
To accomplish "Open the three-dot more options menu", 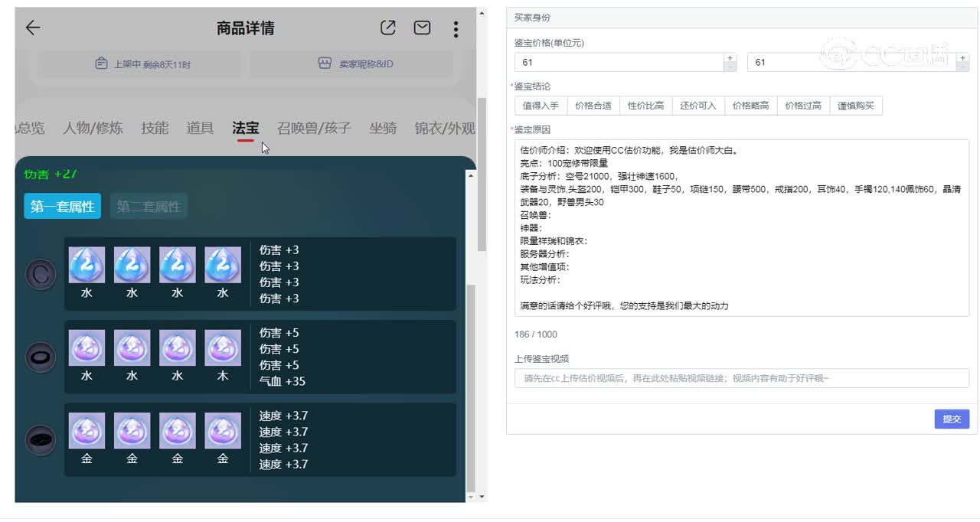I will coord(456,29).
